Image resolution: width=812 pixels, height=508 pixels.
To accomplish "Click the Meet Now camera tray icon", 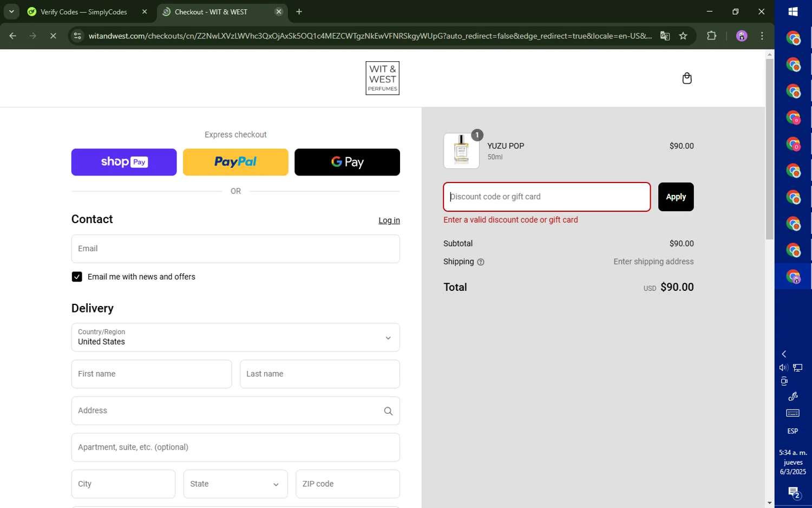I will coord(784,381).
